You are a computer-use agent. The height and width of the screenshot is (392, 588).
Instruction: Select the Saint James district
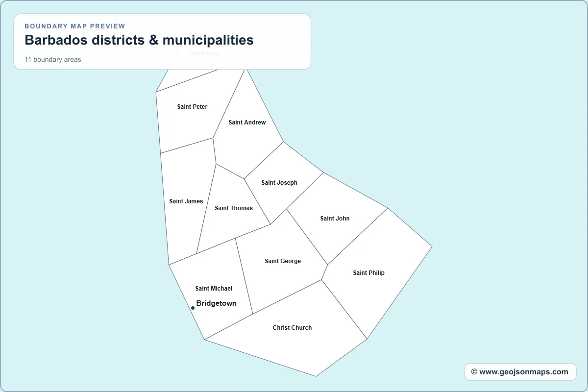point(186,201)
